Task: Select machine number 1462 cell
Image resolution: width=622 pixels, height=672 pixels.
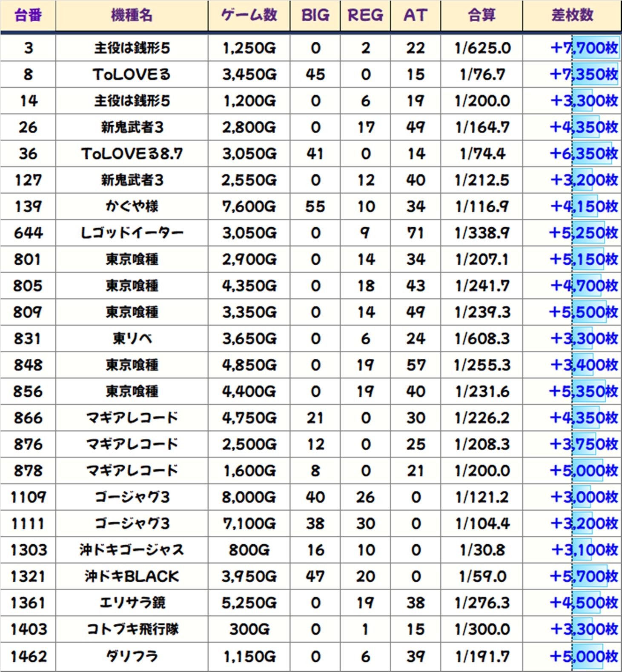Action: click(x=28, y=656)
